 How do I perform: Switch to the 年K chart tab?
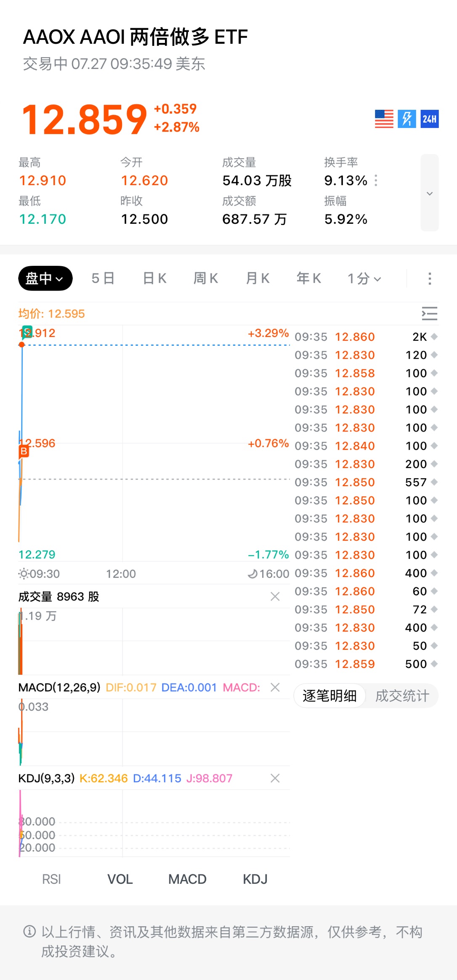tap(309, 278)
